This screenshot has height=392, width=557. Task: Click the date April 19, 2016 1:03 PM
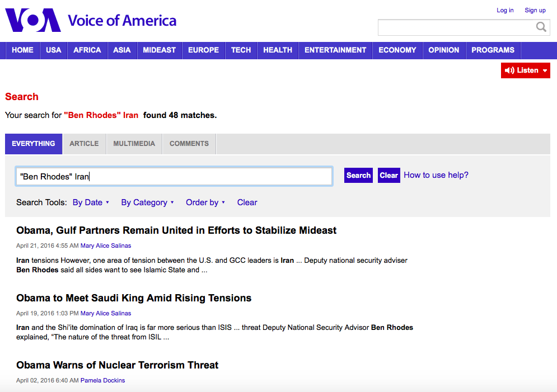pos(47,313)
